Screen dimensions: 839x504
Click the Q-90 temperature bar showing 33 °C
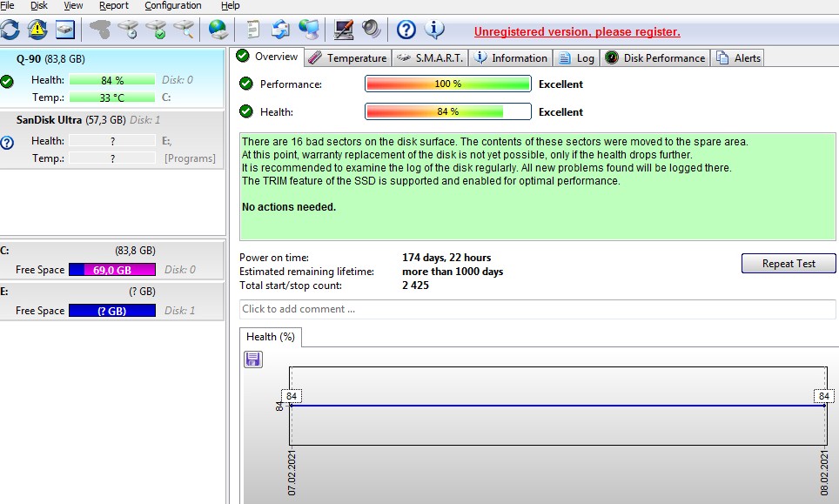click(x=112, y=97)
